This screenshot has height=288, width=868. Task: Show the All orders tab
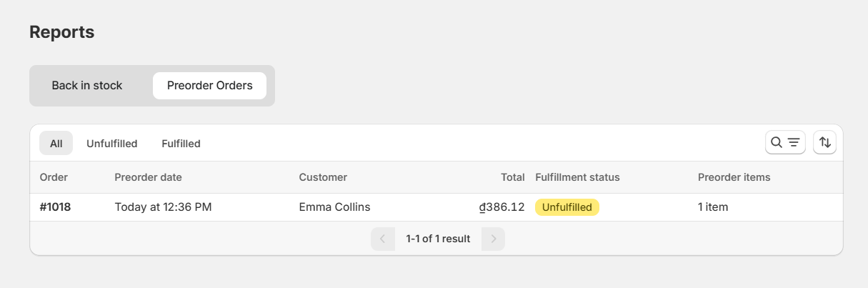(56, 143)
